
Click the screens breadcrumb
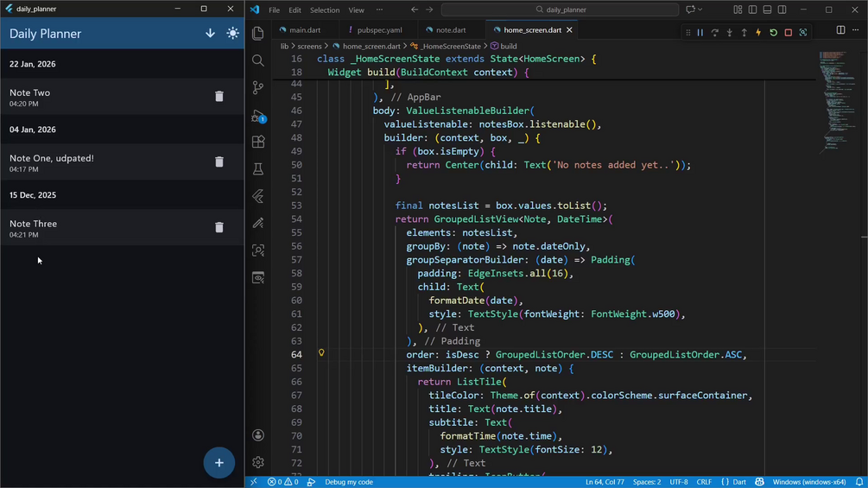309,47
